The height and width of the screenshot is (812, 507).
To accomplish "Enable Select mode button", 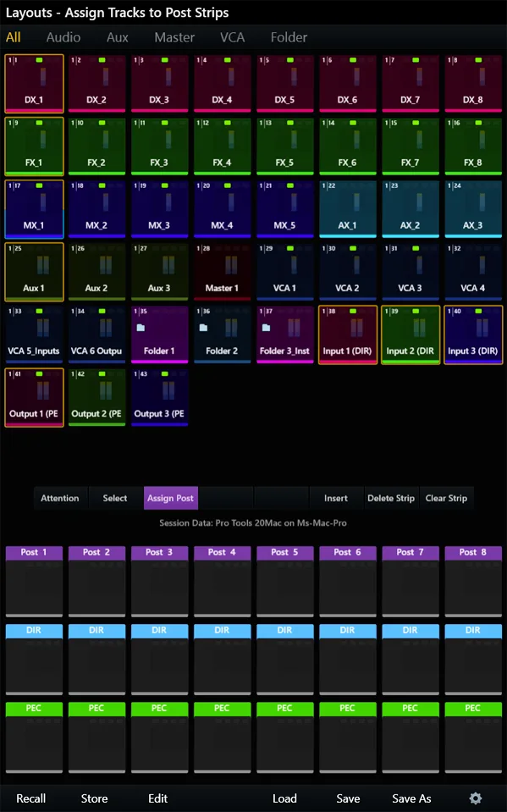I will click(115, 498).
